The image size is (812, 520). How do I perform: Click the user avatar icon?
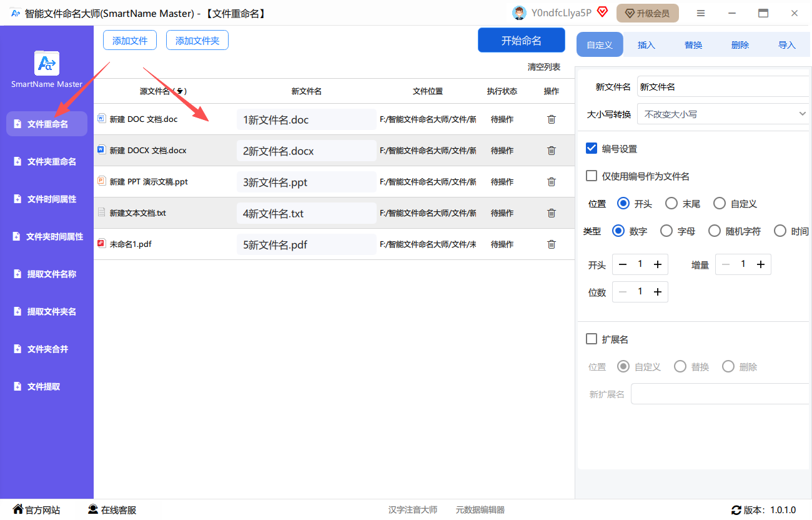tap(518, 13)
